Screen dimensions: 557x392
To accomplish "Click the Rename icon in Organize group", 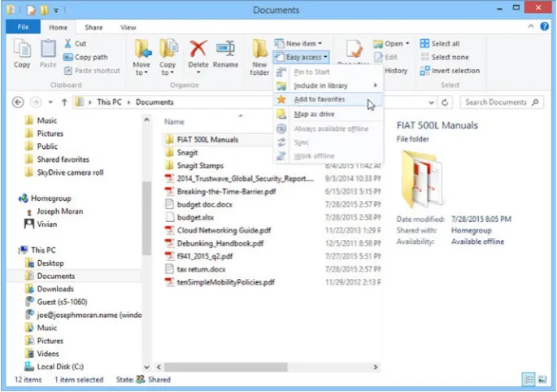I will pyautogui.click(x=225, y=49).
